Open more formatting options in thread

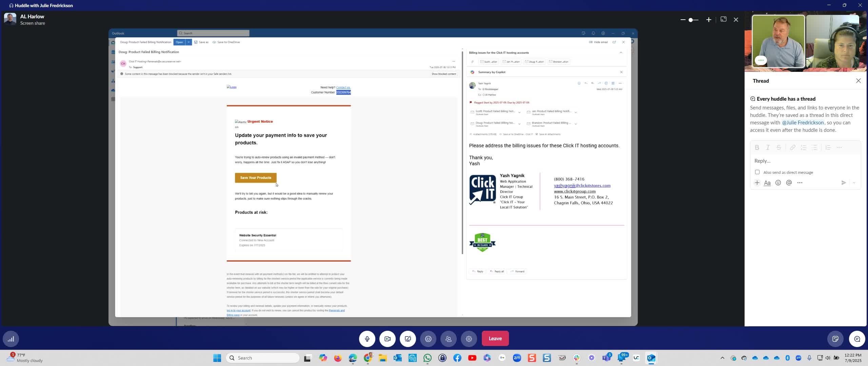[839, 147]
